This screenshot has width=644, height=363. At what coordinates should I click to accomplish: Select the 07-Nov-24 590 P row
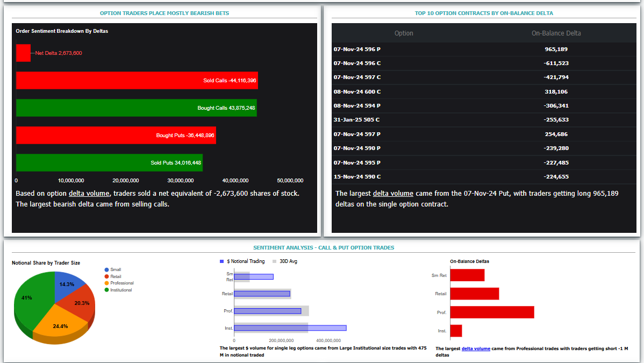pyautogui.click(x=484, y=148)
